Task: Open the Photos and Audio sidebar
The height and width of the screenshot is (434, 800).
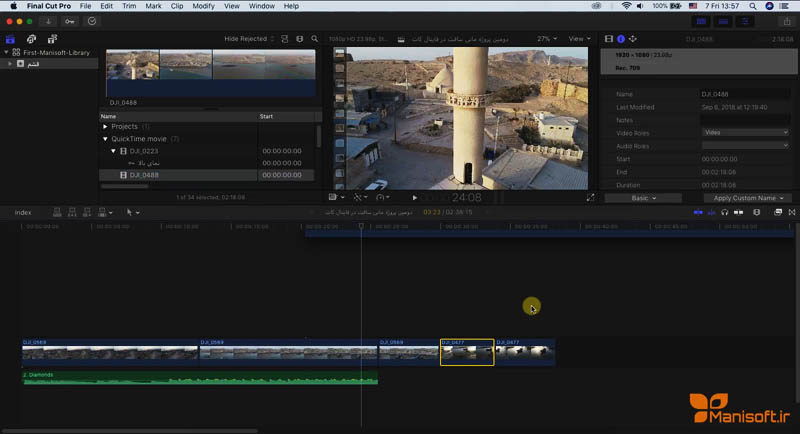Action: 31,39
